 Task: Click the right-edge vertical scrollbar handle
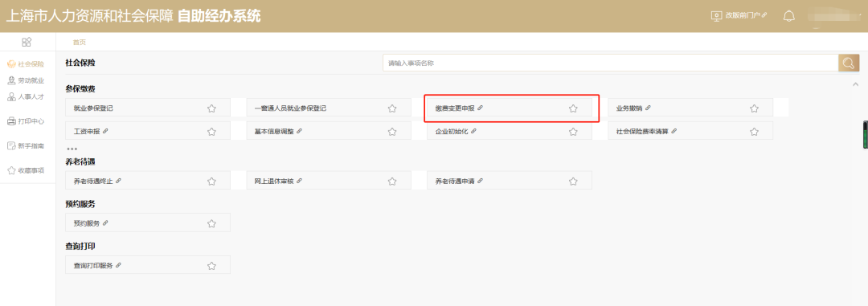tap(866, 134)
